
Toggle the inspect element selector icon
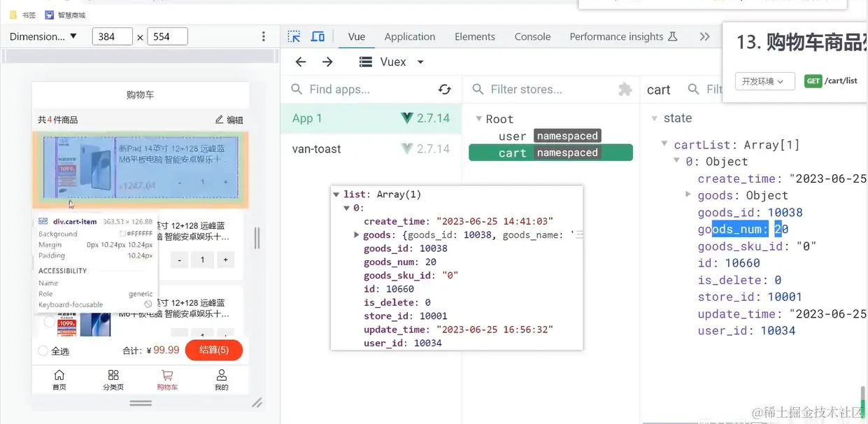coord(294,36)
